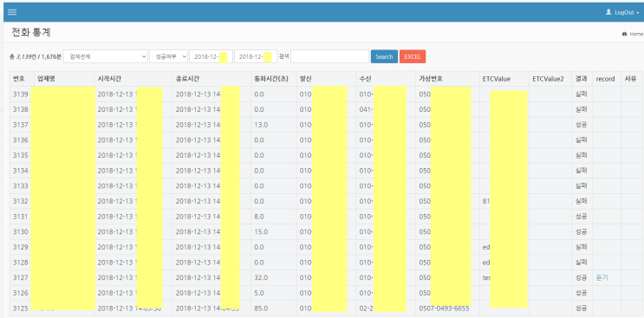Select row number 3130
644x318 pixels.
click(x=21, y=232)
